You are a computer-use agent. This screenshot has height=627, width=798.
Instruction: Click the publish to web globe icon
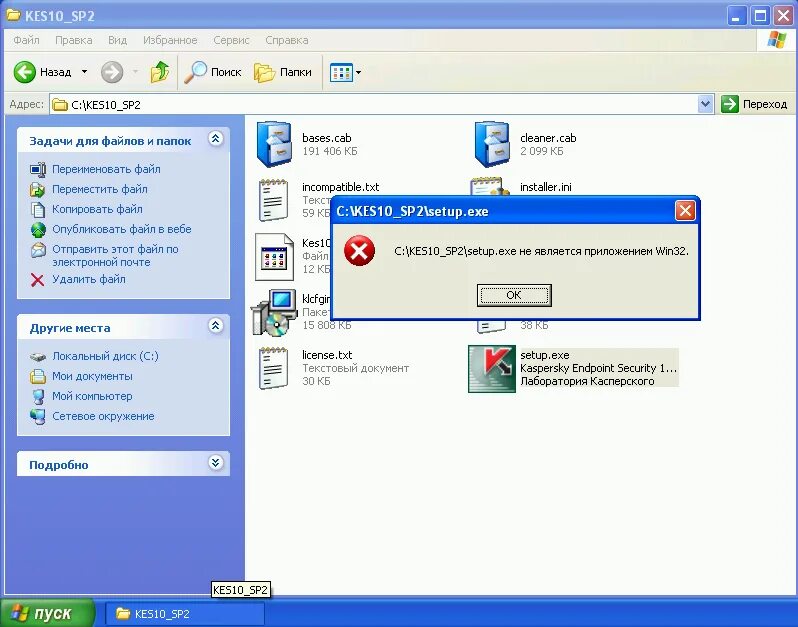pyautogui.click(x=38, y=230)
